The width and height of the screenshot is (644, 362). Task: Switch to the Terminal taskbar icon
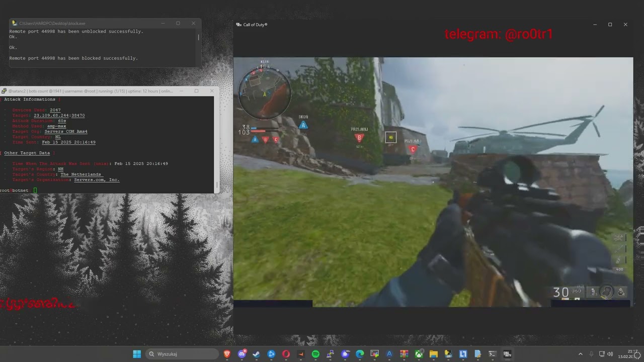coord(492,354)
